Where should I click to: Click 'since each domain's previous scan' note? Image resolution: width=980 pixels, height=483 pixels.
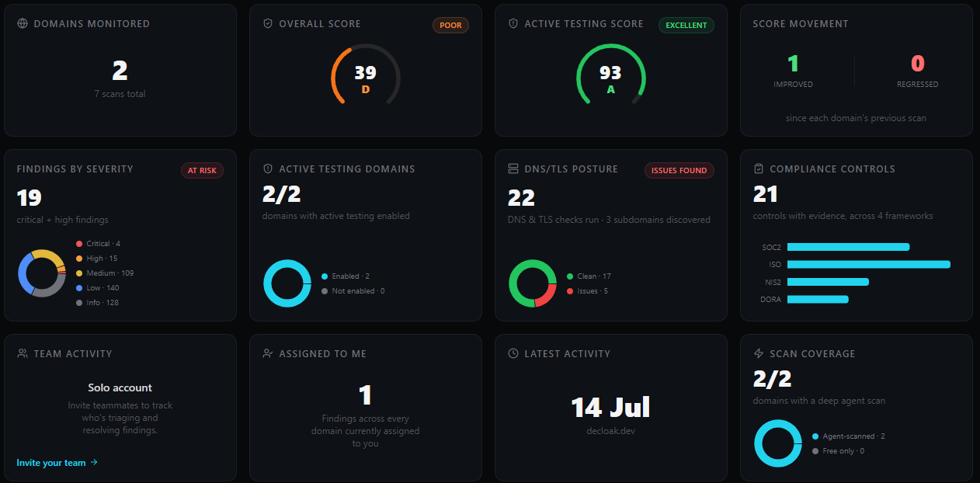[x=856, y=118]
